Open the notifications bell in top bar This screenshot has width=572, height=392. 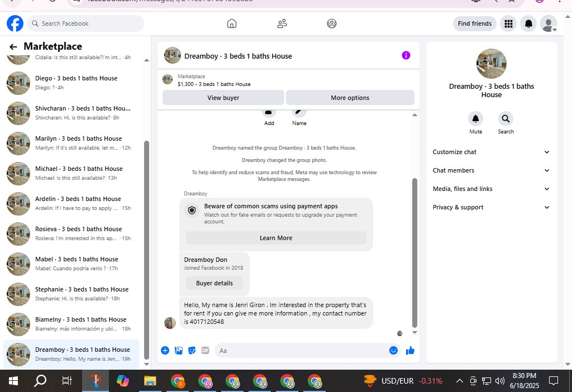tap(528, 23)
